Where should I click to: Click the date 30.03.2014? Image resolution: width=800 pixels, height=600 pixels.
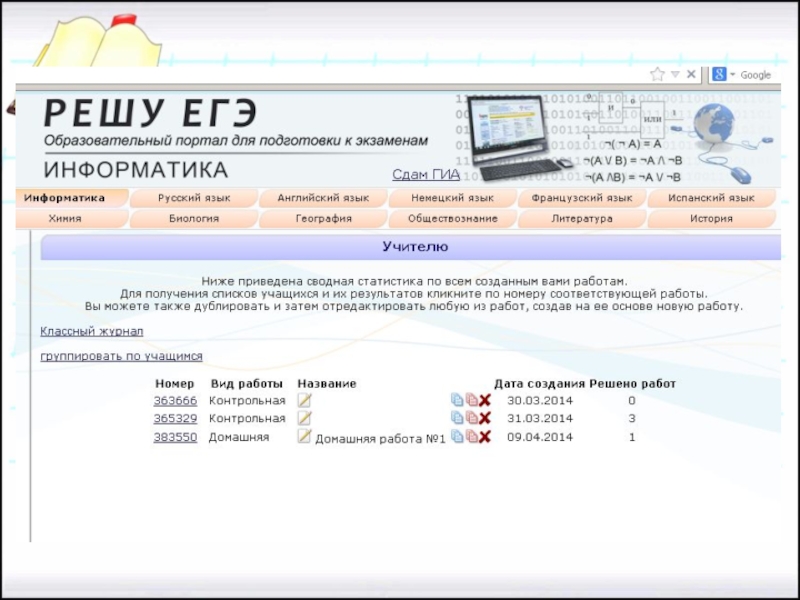pos(540,401)
